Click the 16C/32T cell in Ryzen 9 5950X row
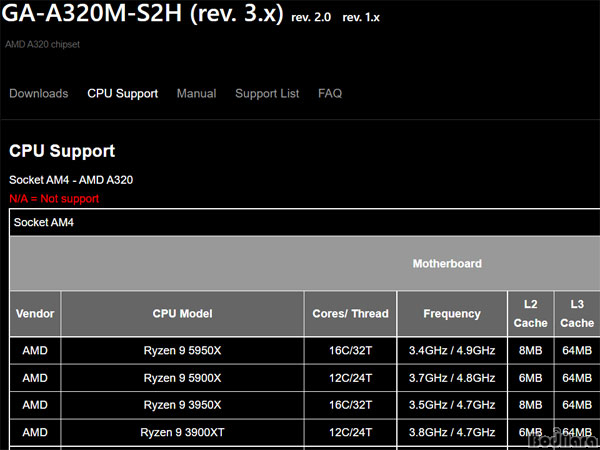600x450 pixels. pyautogui.click(x=351, y=351)
